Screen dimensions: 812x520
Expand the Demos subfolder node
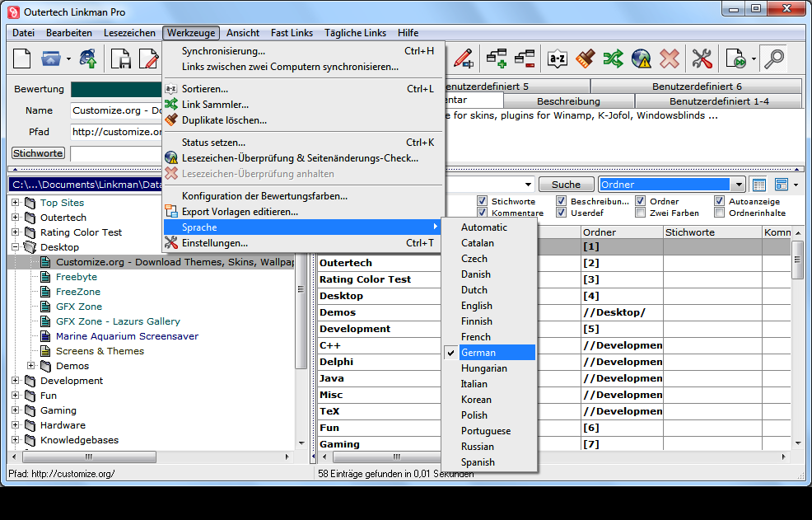(x=31, y=366)
